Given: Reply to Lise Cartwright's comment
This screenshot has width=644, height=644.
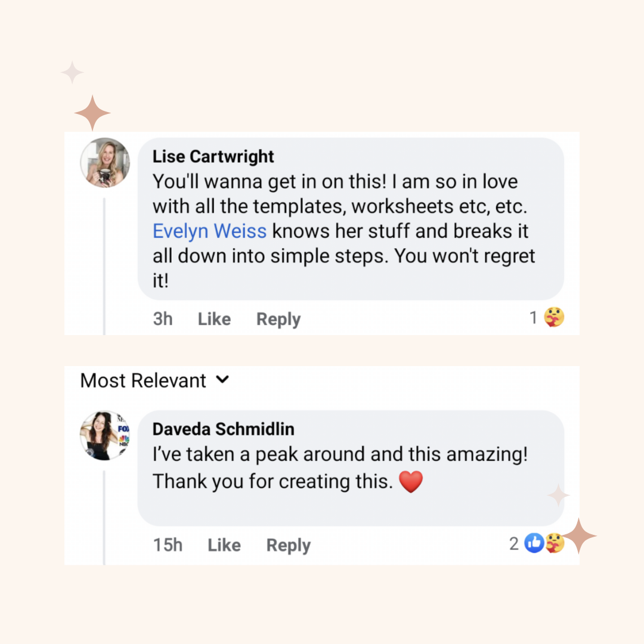Looking at the screenshot, I should tap(278, 320).
